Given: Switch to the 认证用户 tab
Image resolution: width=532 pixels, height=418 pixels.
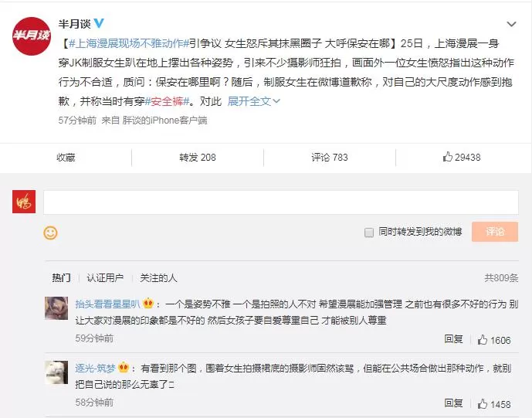Looking at the screenshot, I should pyautogui.click(x=105, y=278).
